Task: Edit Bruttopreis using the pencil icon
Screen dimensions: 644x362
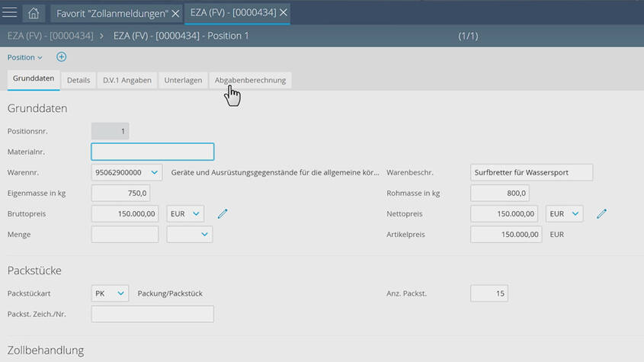Action: pyautogui.click(x=223, y=214)
